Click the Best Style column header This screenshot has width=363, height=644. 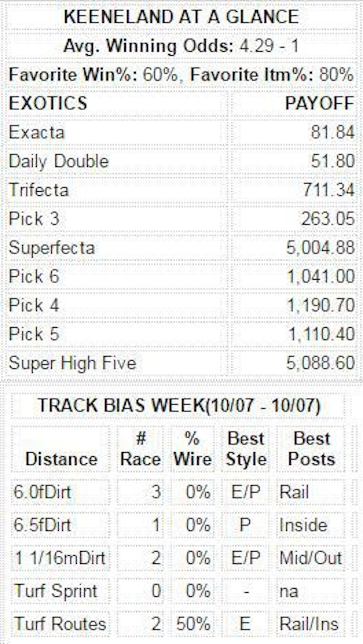(245, 449)
